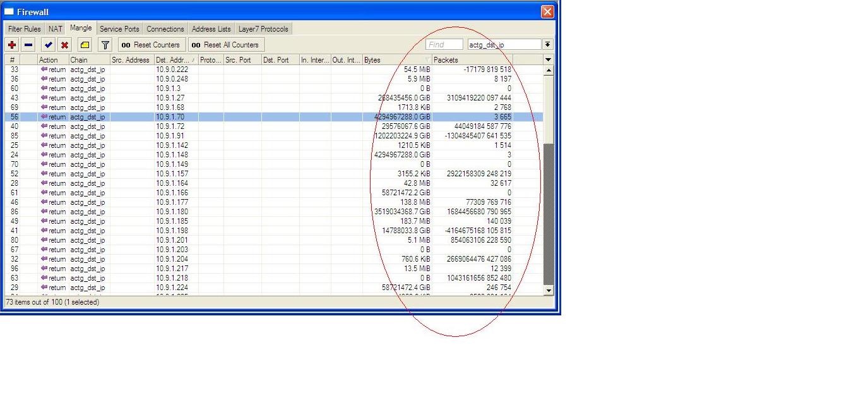Sort by In. Interface column header
The width and height of the screenshot is (868, 407).
(315, 60)
